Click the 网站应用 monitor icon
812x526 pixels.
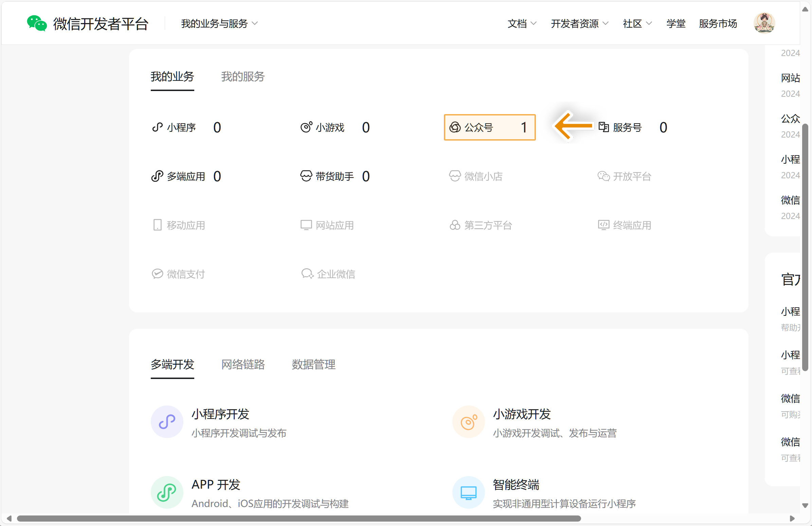click(306, 225)
